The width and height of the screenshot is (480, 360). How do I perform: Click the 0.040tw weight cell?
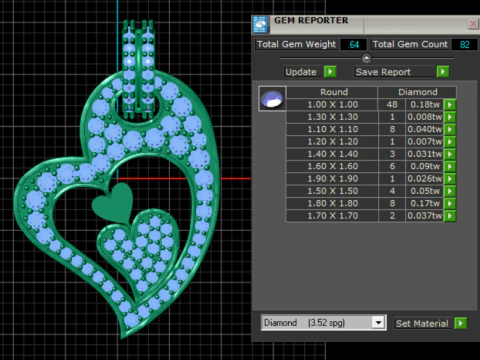click(x=425, y=129)
